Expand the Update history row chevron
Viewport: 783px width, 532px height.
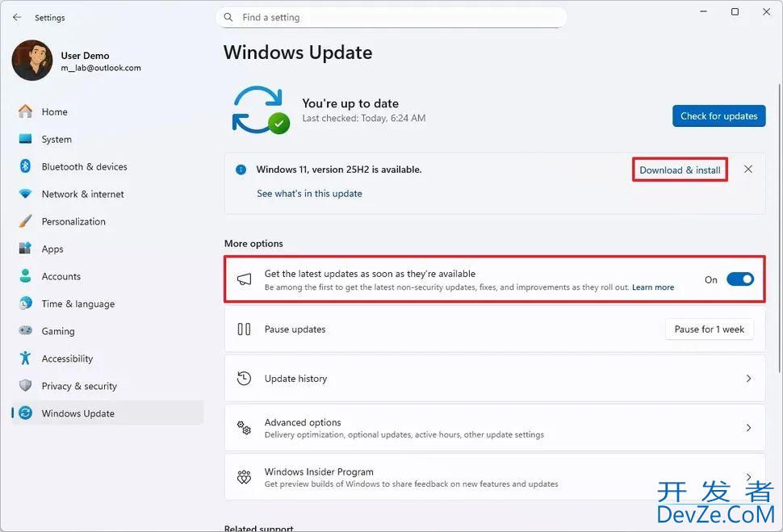[748, 379]
